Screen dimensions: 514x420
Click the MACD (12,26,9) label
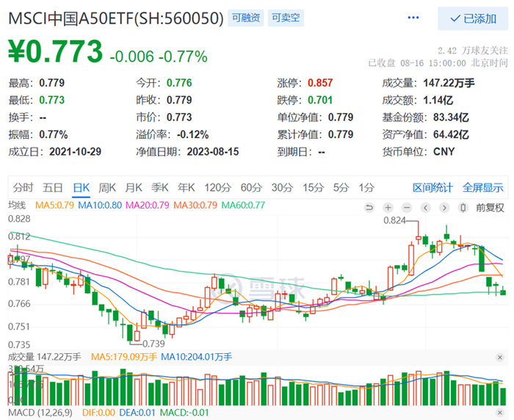[40, 413]
